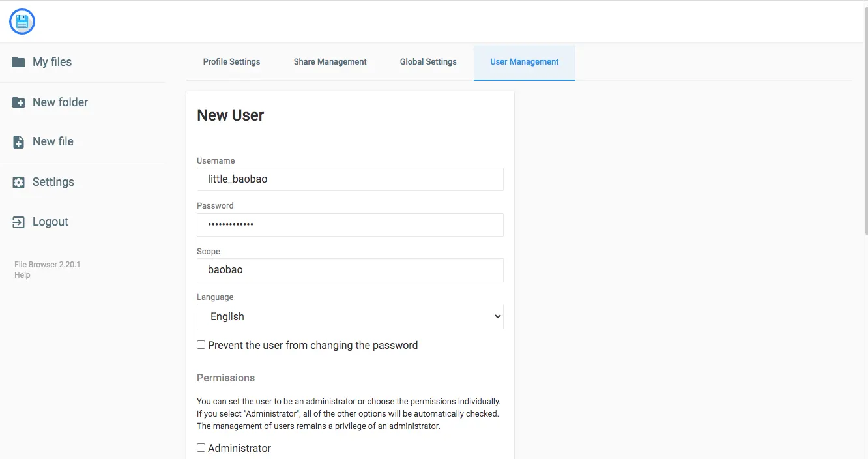Click the Permissions section heading
The width and height of the screenshot is (868, 459).
point(226,378)
